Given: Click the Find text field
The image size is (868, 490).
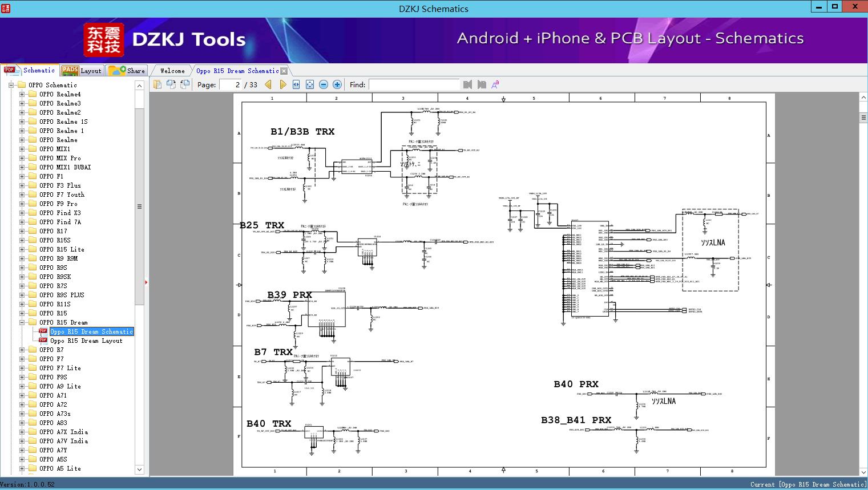Looking at the screenshot, I should tap(414, 84).
